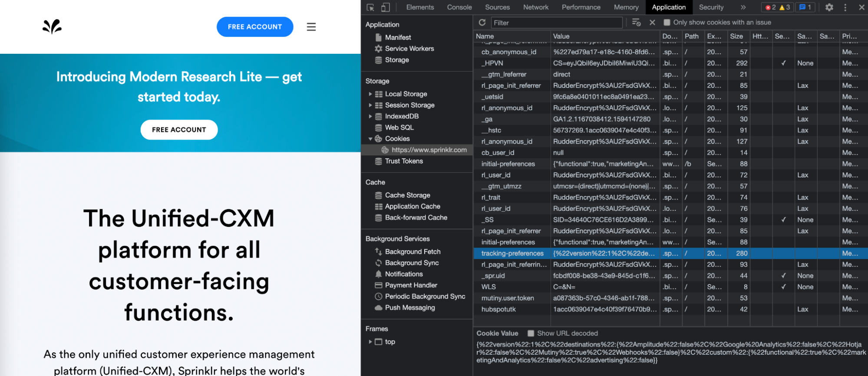
Task: Expand the top frame node
Action: click(370, 342)
